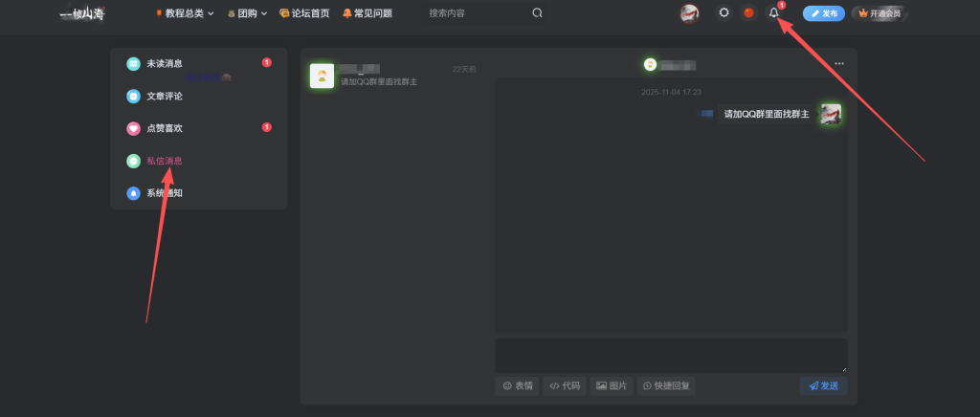Insert code with 代码 button
The image size is (980, 417).
[565, 385]
